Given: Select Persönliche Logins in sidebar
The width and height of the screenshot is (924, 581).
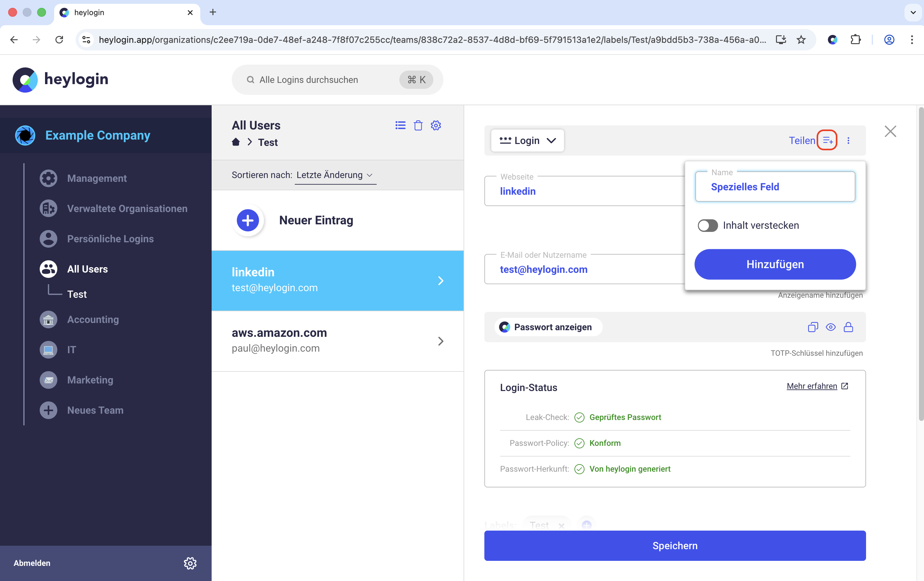Looking at the screenshot, I should click(110, 239).
